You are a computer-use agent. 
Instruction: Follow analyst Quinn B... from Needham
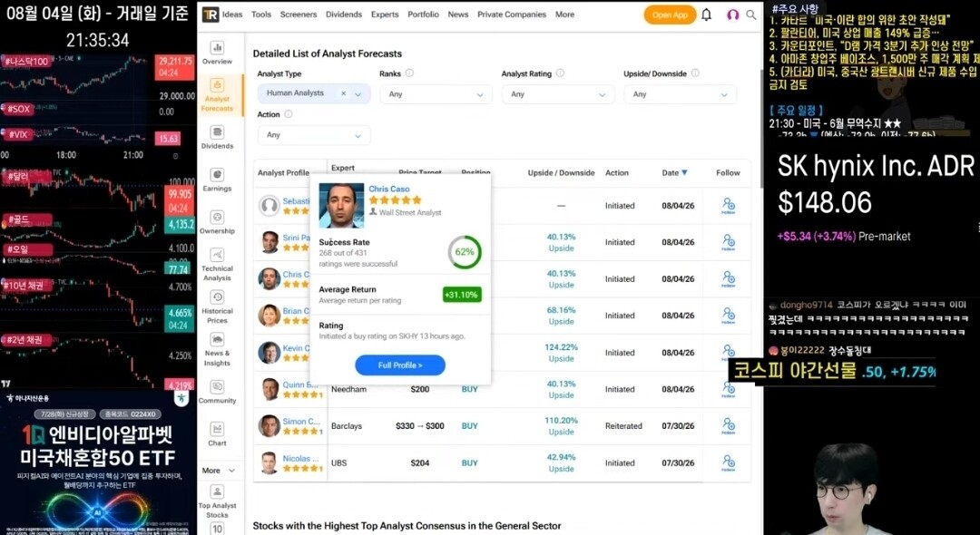click(x=728, y=389)
